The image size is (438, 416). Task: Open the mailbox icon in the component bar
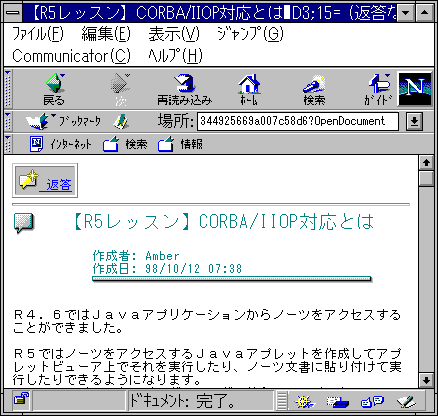tap(337, 401)
